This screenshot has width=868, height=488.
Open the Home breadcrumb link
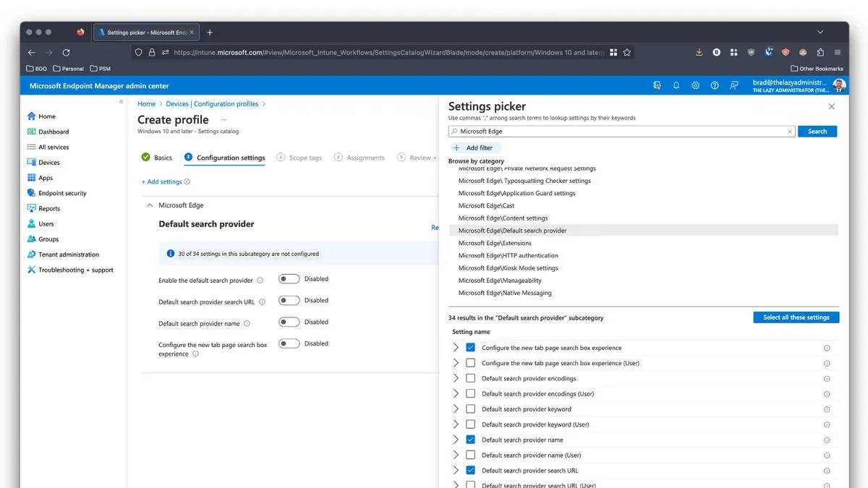146,104
